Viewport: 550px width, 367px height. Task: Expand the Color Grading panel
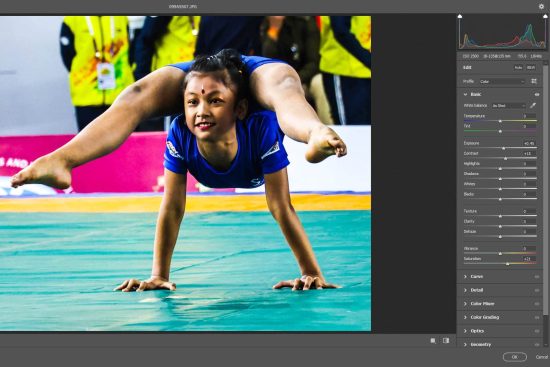[x=465, y=317]
